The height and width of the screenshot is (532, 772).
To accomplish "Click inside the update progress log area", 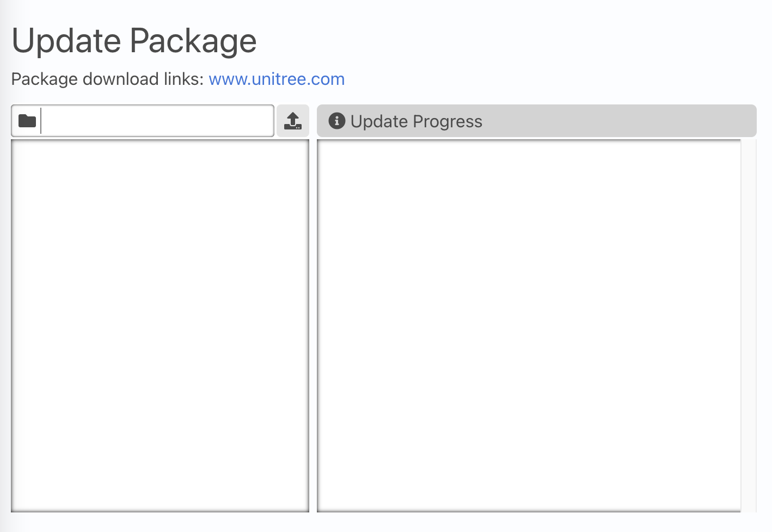I will pos(528,325).
